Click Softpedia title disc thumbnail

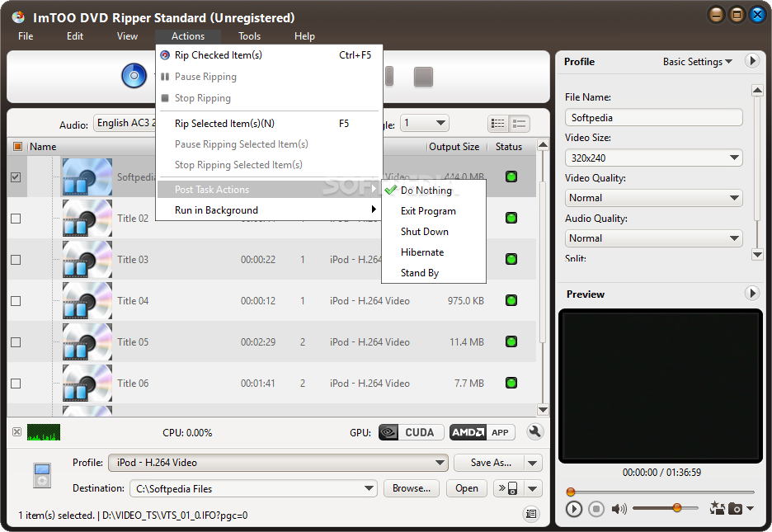[87, 177]
